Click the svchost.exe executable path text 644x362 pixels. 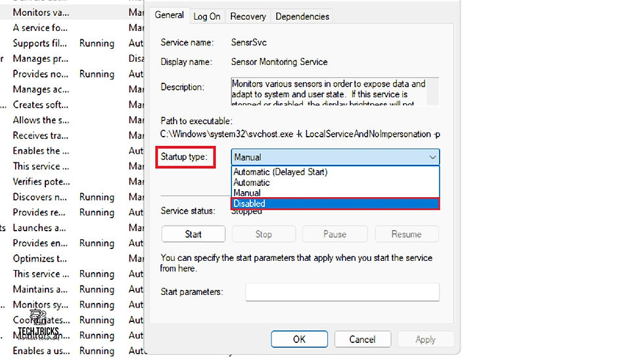click(300, 134)
